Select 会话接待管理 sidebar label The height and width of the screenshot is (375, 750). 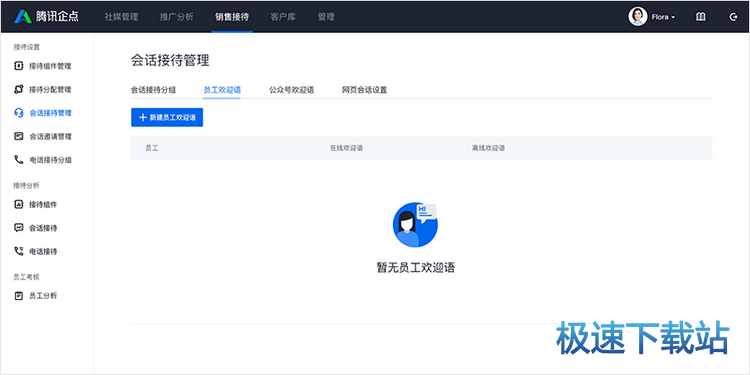50,113
